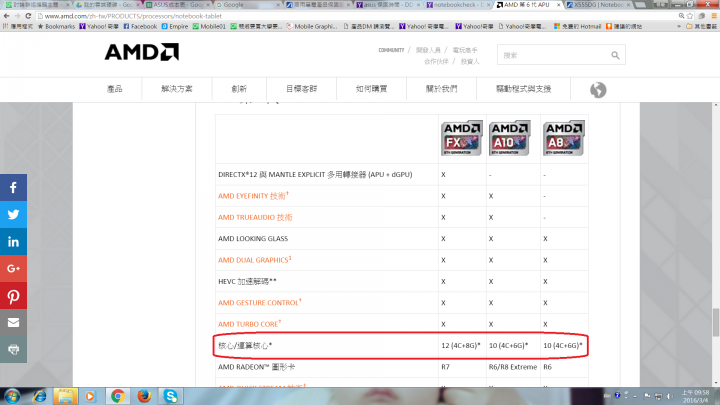The height and width of the screenshot is (405, 720).
Task: Switch to the Google browser tab
Action: point(247,5)
